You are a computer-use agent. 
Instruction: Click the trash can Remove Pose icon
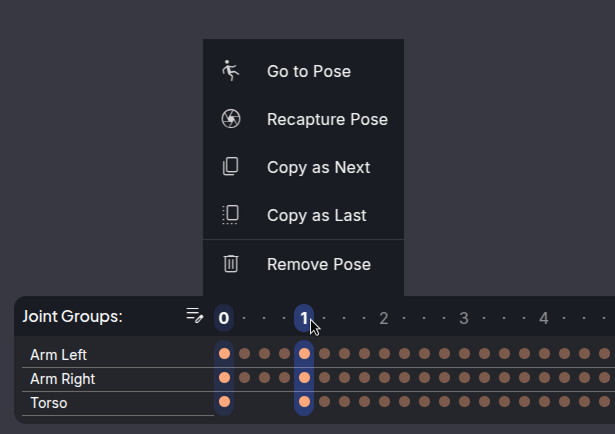pyautogui.click(x=231, y=263)
